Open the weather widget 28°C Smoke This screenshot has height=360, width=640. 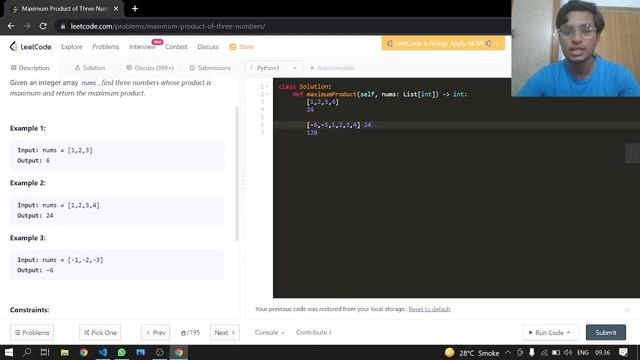tap(472, 353)
